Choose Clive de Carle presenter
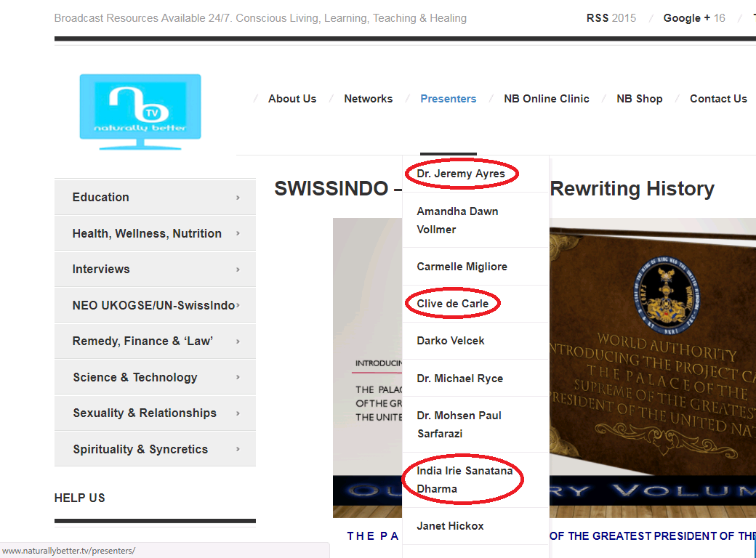756x558 pixels. click(x=452, y=304)
